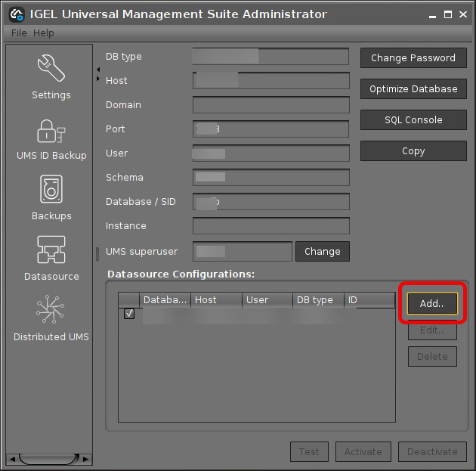Click the IGEL application logo in title bar
The image size is (476, 471).
[16, 14]
